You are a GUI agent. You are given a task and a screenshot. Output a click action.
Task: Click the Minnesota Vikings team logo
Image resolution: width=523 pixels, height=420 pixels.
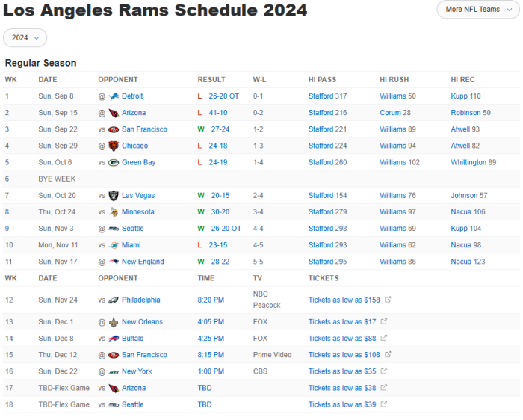point(114,212)
